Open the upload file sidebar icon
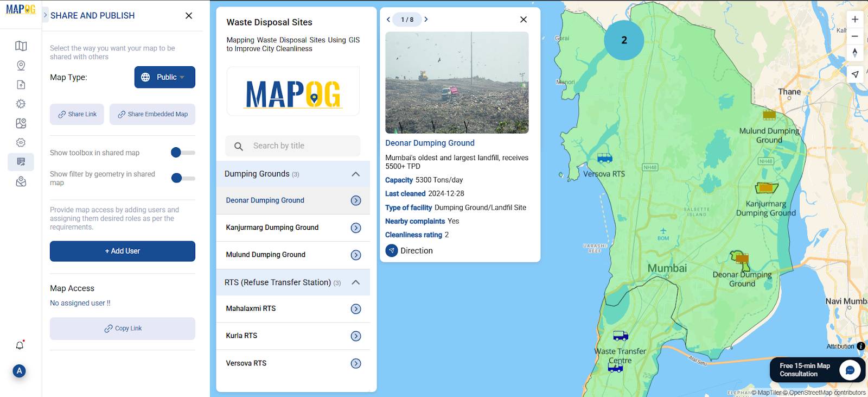 pos(21,85)
